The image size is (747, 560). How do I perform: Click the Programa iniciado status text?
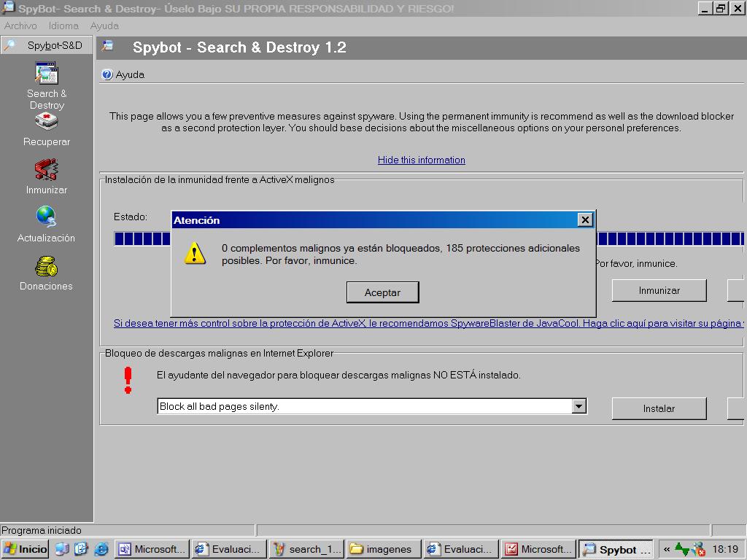click(42, 530)
